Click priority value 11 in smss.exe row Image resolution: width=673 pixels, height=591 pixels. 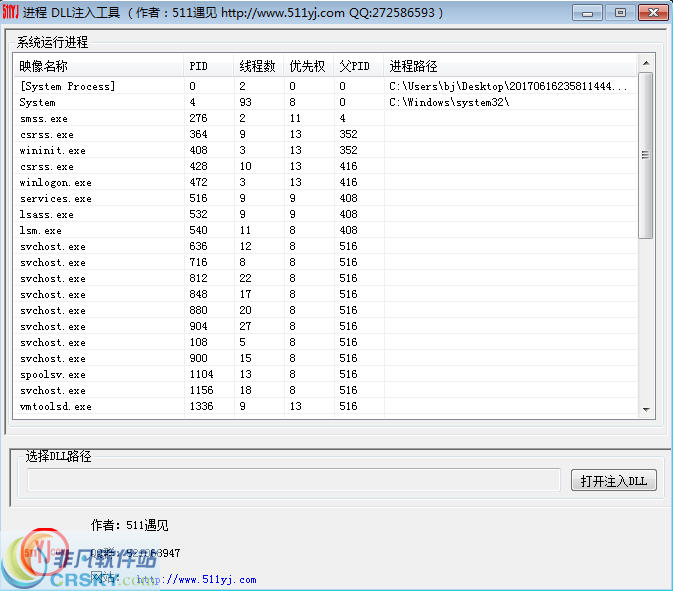point(295,118)
